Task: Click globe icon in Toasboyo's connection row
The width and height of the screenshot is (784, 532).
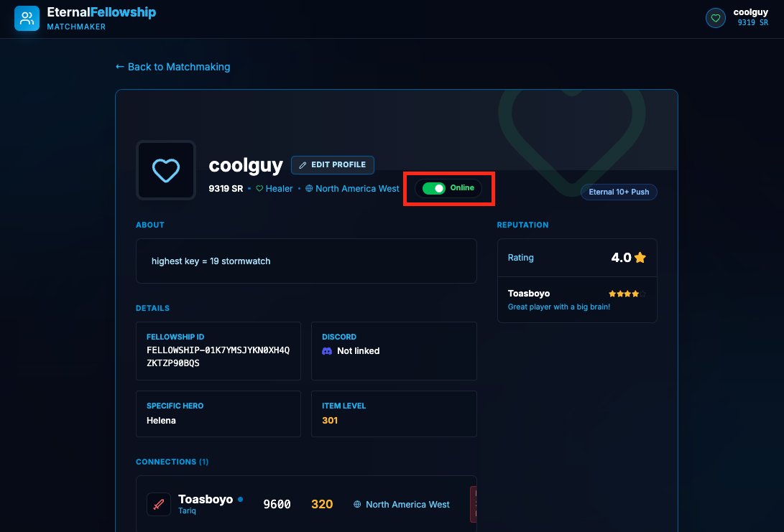Action: (357, 505)
